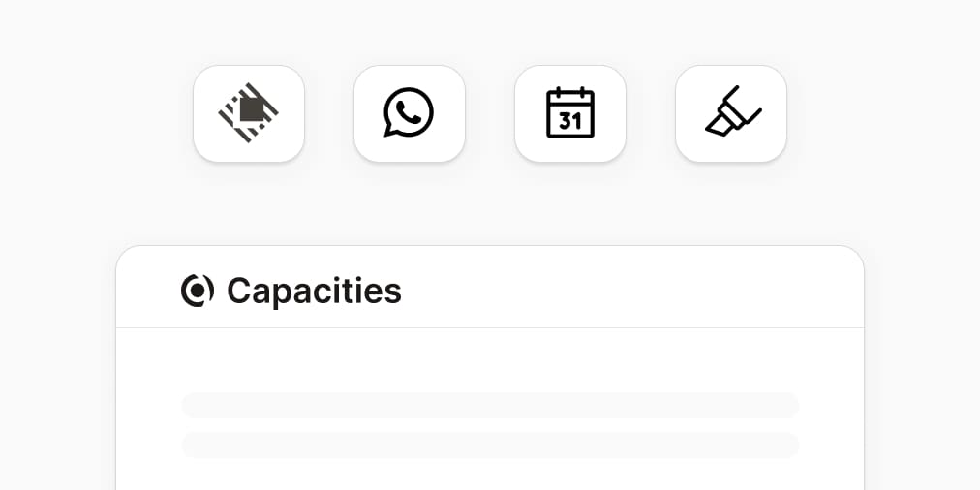Click the phone handset inside the WhatsApp bubble
This screenshot has width=980, height=490.
coord(411,112)
